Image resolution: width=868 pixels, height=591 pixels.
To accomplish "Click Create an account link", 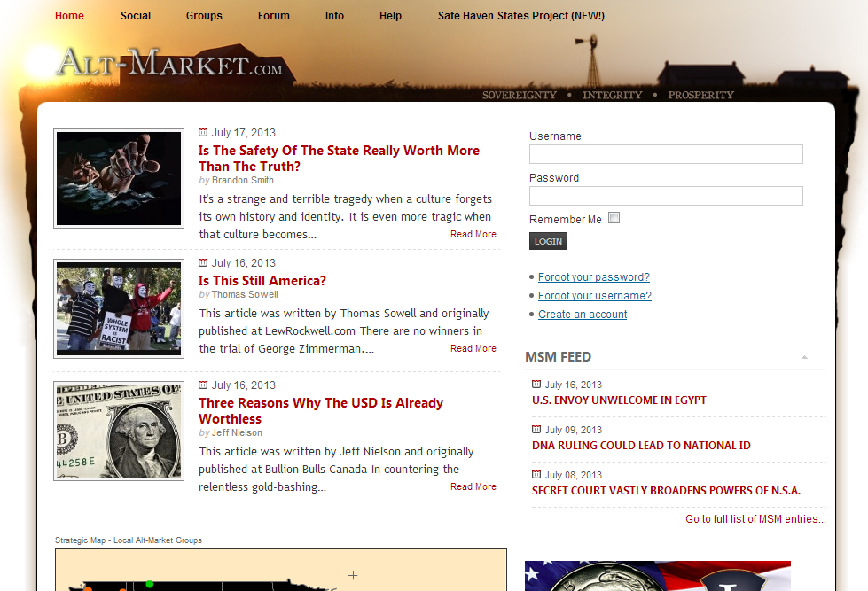I will [583, 315].
